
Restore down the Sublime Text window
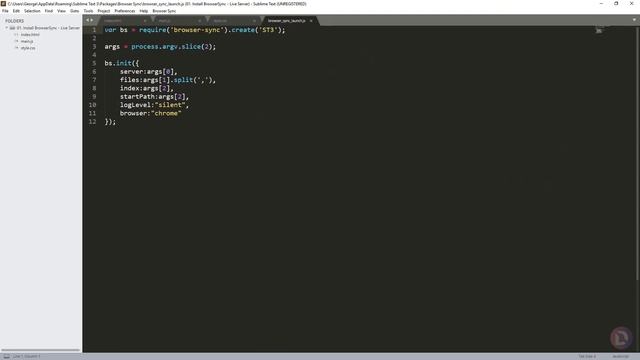pyautogui.click(x=616, y=3)
